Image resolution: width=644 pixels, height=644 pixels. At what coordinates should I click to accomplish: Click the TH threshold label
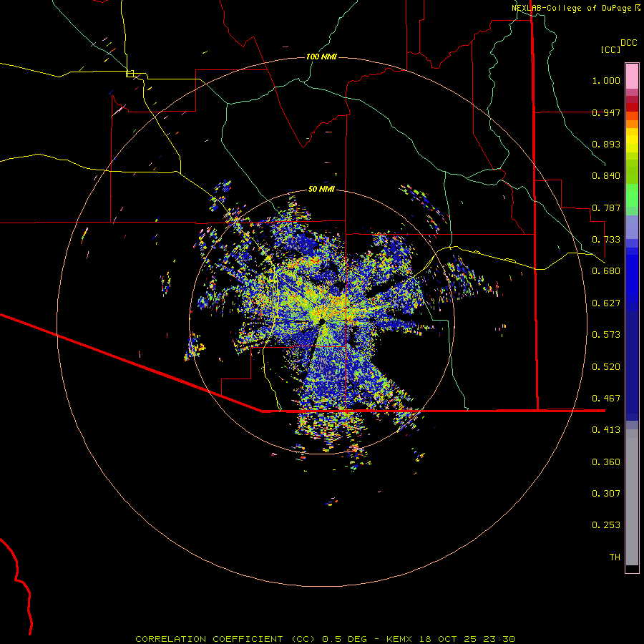(615, 557)
